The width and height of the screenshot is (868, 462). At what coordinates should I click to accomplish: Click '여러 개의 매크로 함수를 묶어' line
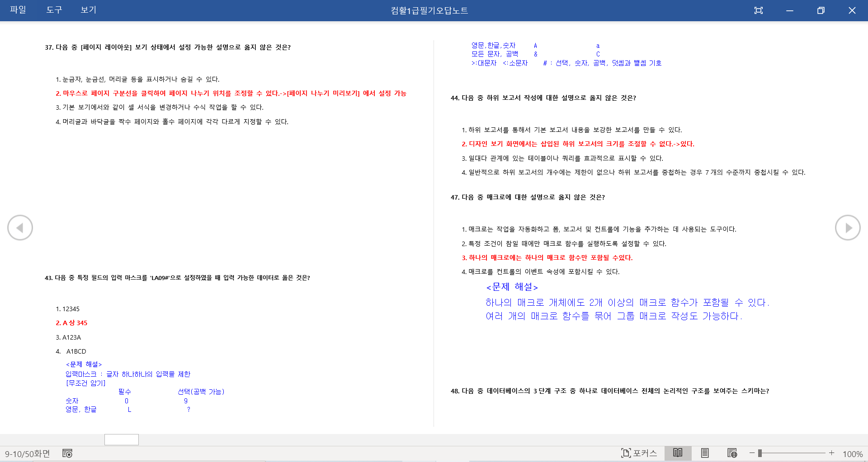(613, 316)
